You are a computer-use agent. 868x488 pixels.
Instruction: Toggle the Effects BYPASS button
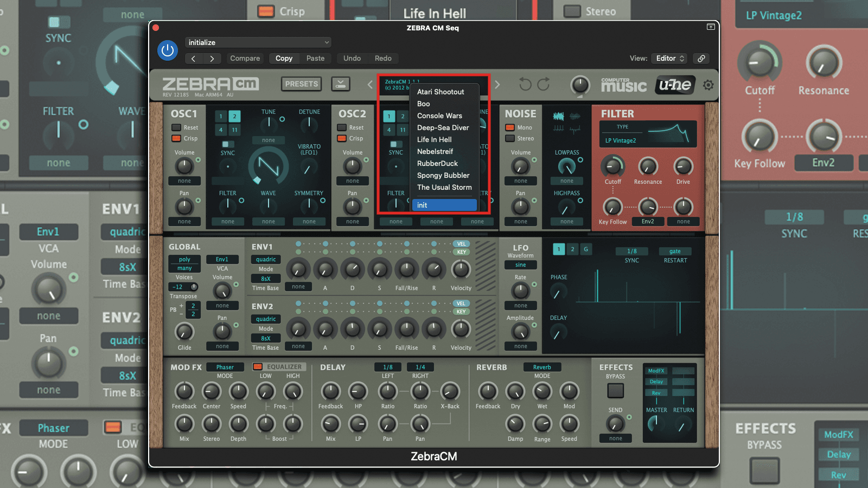(x=615, y=390)
